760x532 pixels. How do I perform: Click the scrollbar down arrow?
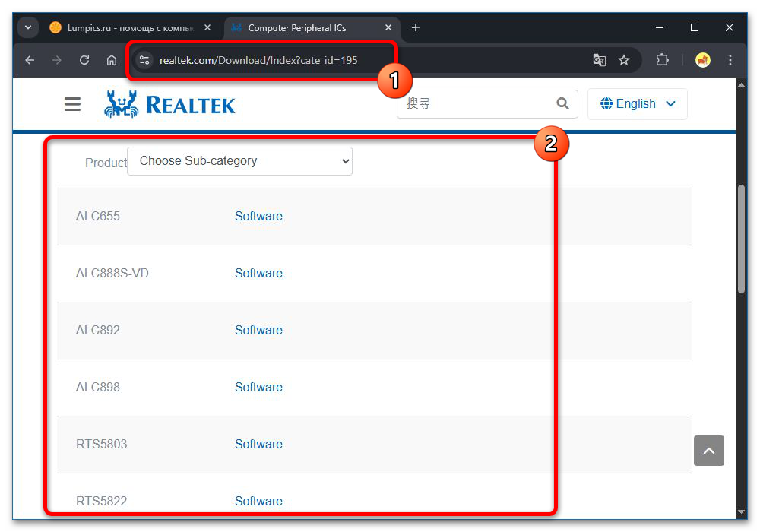pyautogui.click(x=741, y=511)
